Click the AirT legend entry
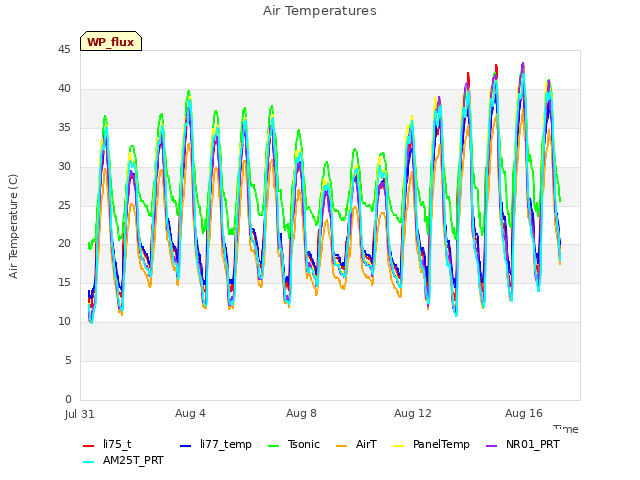 tap(356, 444)
